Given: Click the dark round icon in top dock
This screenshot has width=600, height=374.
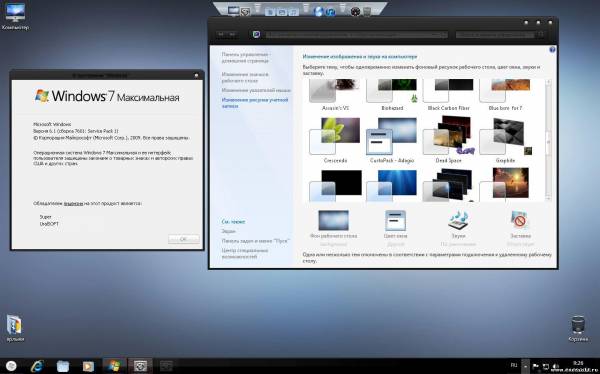Looking at the screenshot, I should (355, 11).
